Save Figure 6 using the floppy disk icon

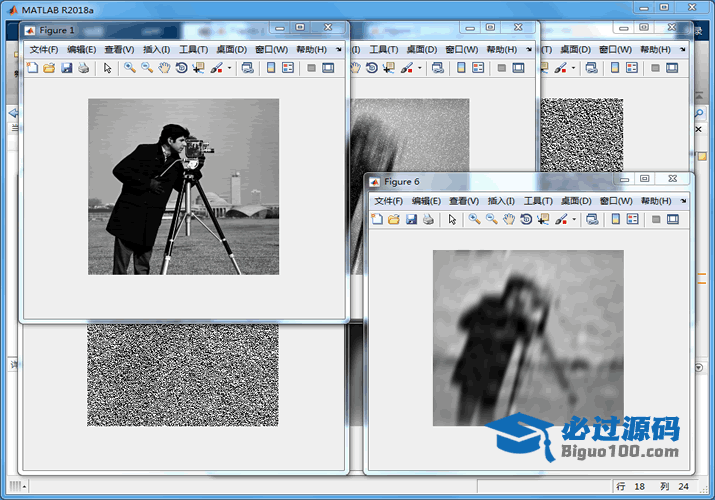pyautogui.click(x=411, y=220)
